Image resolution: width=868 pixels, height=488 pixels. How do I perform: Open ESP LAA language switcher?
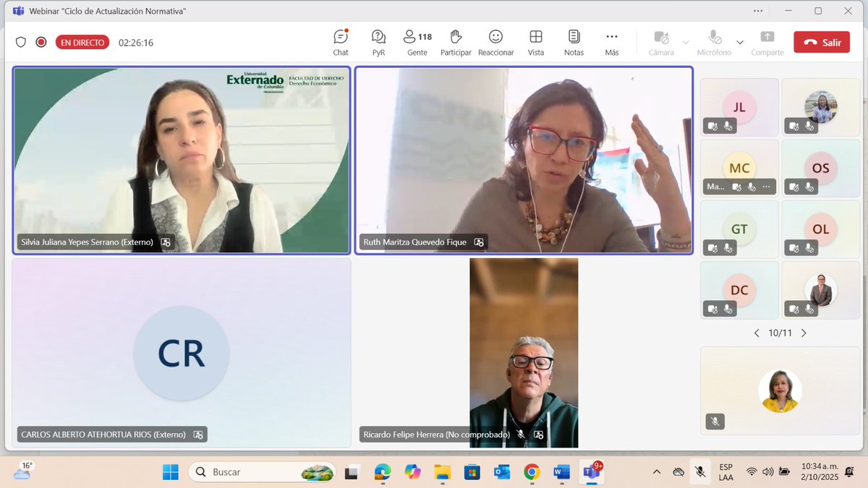[x=726, y=472]
